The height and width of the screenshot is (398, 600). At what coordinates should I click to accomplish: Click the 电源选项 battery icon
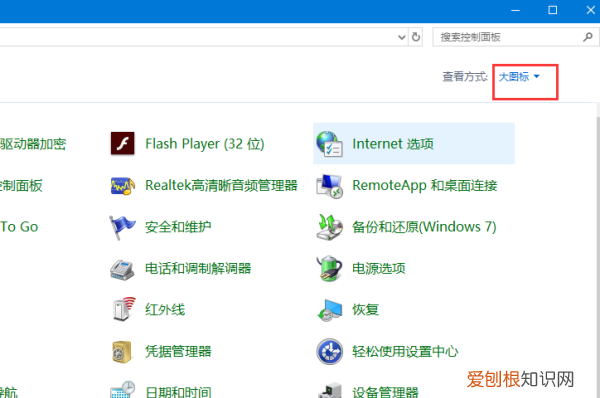[x=329, y=269]
